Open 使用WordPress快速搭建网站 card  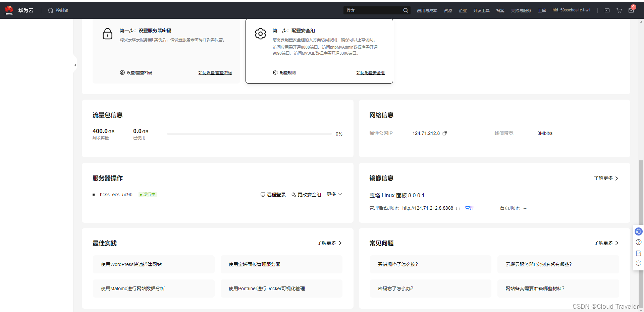pos(154,264)
